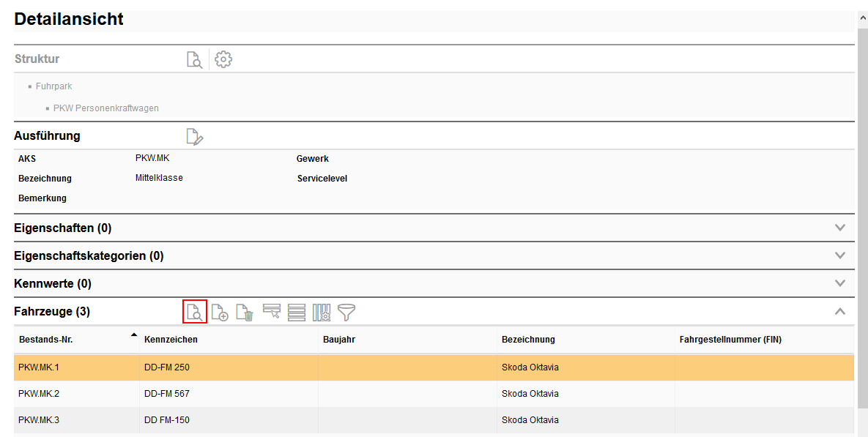Screen dimensions: 868x437
Task: Click the list rows icon in Fahrzeuge
Action: pyautogui.click(x=297, y=313)
